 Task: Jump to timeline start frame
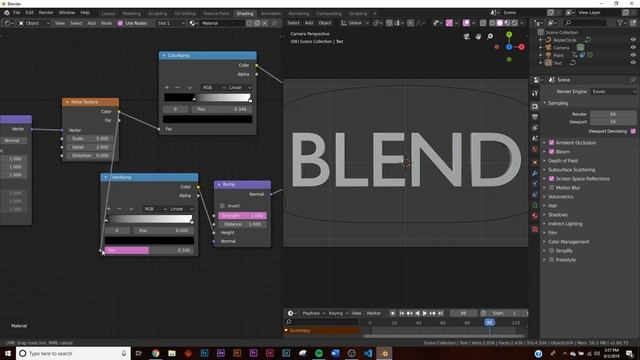point(402,313)
